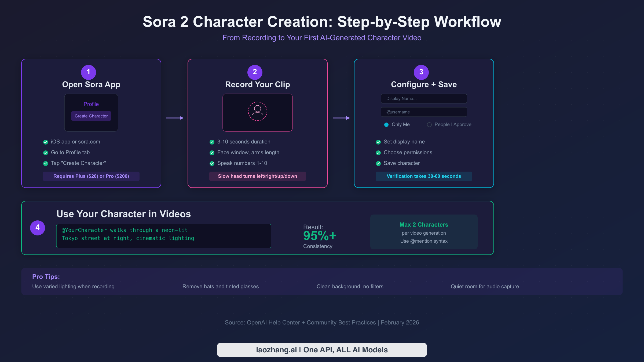Tap the 'Create Character' button
Viewport: 644px width, 362px height.
click(91, 116)
